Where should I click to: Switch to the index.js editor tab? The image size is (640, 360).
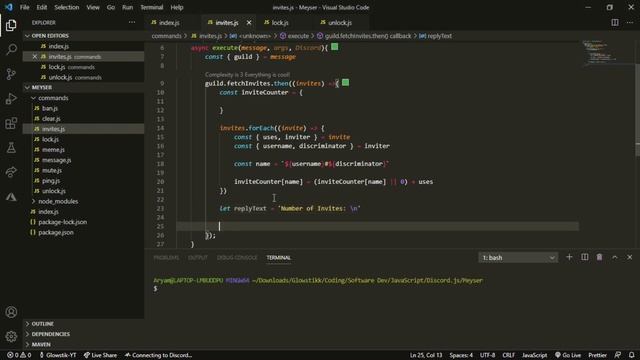click(173, 23)
